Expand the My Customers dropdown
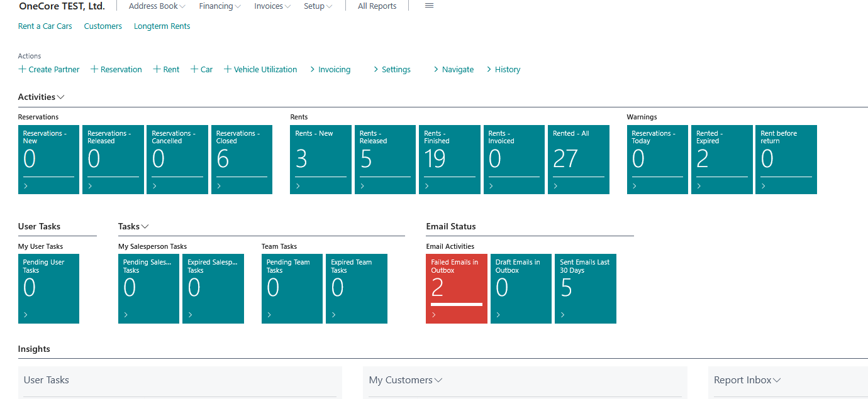Image resolution: width=868 pixels, height=399 pixels. 438,380
